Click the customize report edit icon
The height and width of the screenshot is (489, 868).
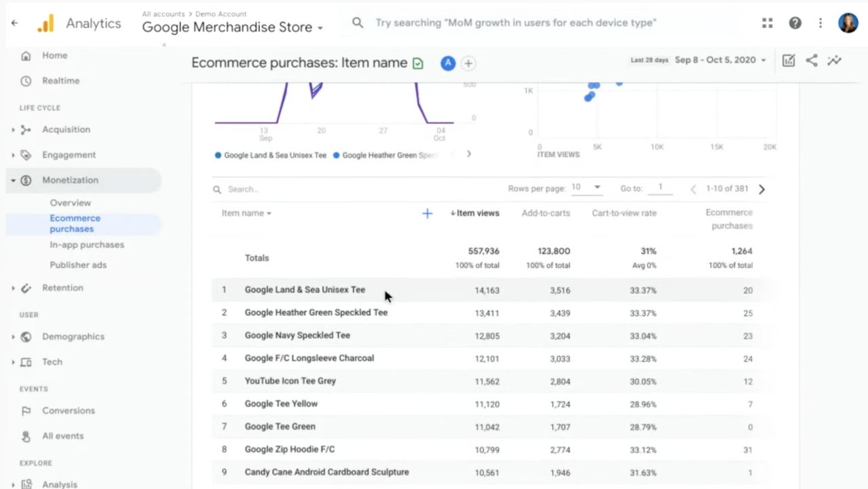point(788,60)
